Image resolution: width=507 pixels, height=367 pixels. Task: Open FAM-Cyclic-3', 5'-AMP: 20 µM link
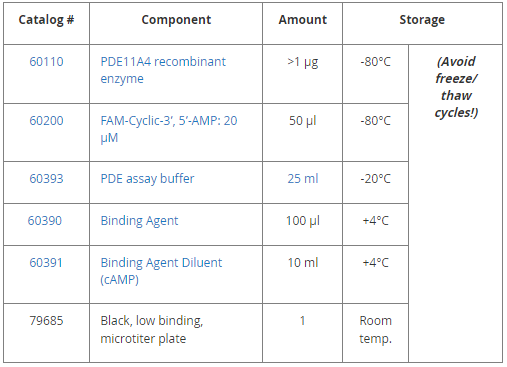tap(169, 129)
